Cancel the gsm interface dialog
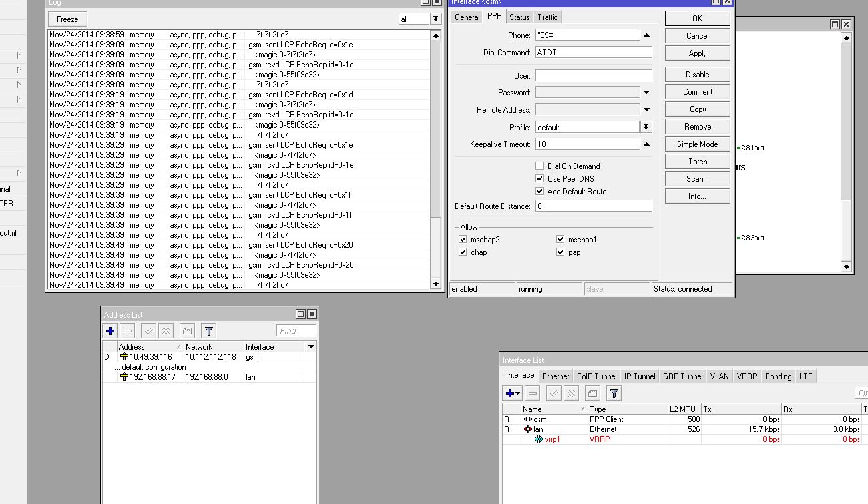This screenshot has height=504, width=868. click(x=697, y=36)
